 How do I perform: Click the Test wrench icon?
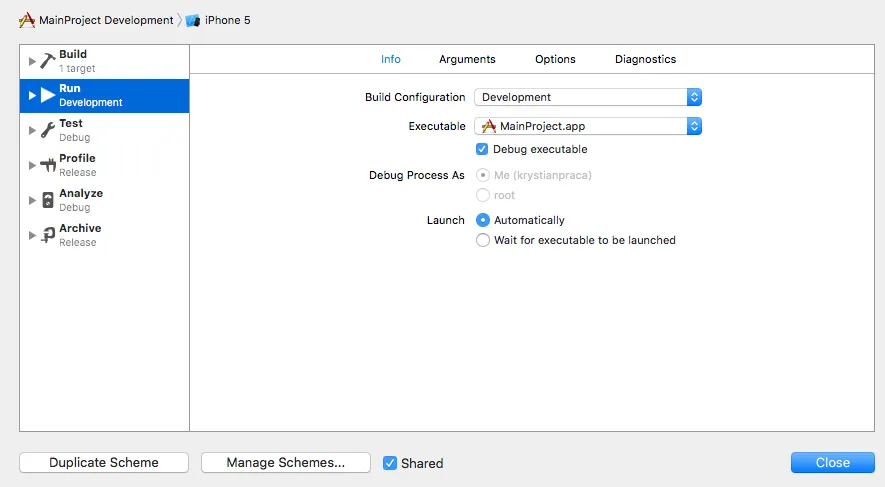[48, 130]
